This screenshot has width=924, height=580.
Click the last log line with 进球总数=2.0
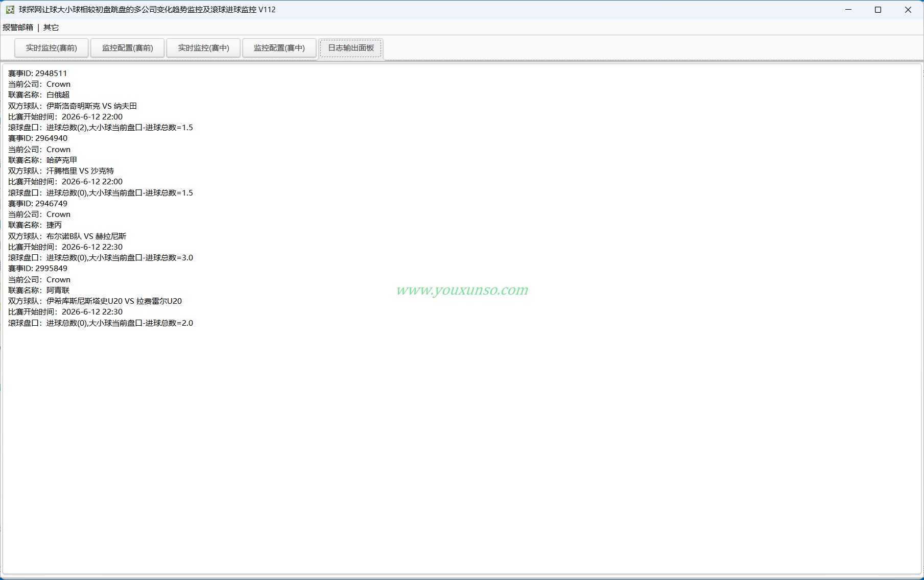(x=101, y=323)
